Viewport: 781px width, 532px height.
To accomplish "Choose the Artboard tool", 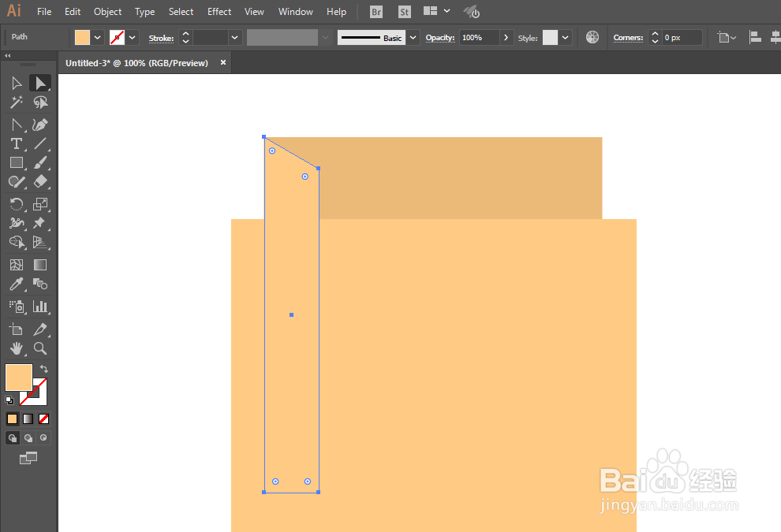I will [17, 329].
